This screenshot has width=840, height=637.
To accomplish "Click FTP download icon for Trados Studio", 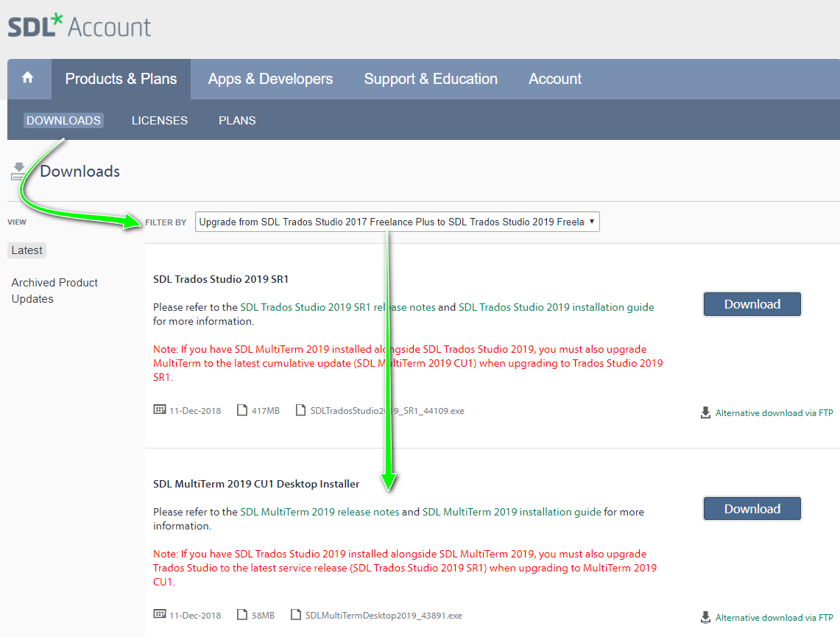I will click(x=705, y=412).
